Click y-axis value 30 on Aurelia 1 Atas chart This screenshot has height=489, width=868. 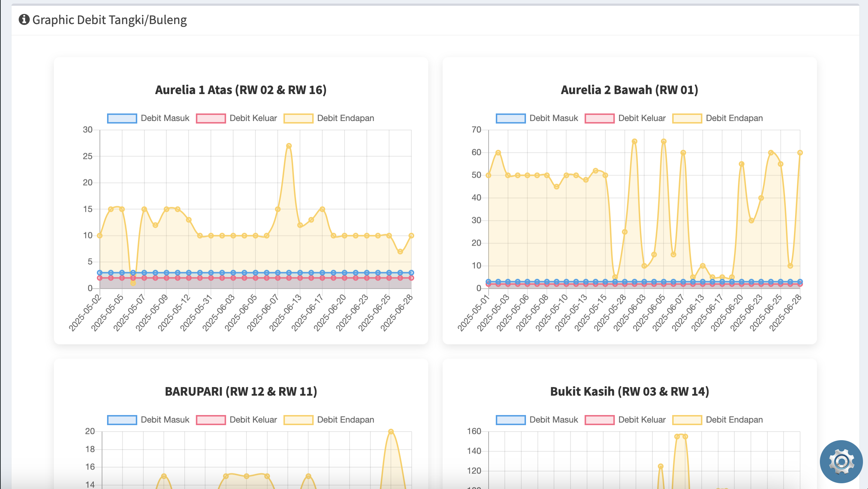click(88, 130)
